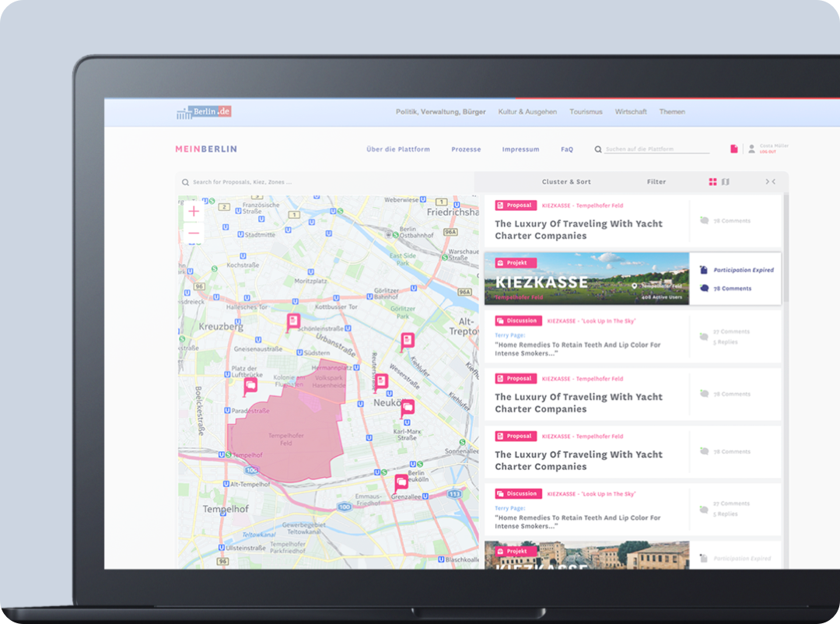Zoom in the map with plus button

tap(194, 211)
